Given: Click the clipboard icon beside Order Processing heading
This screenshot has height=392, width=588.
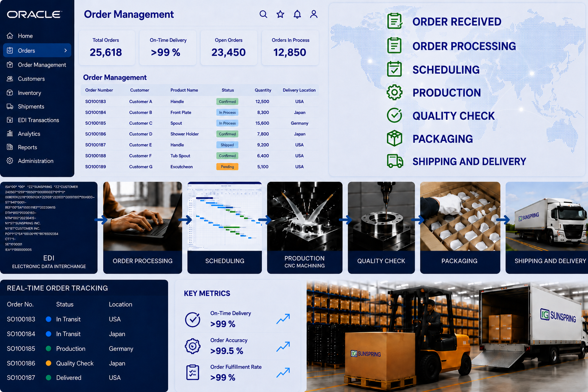Looking at the screenshot, I should pos(394,46).
